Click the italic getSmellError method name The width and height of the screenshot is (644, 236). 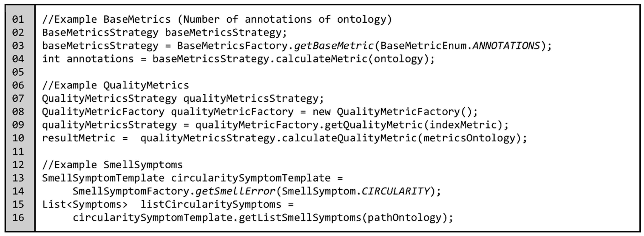235,191
